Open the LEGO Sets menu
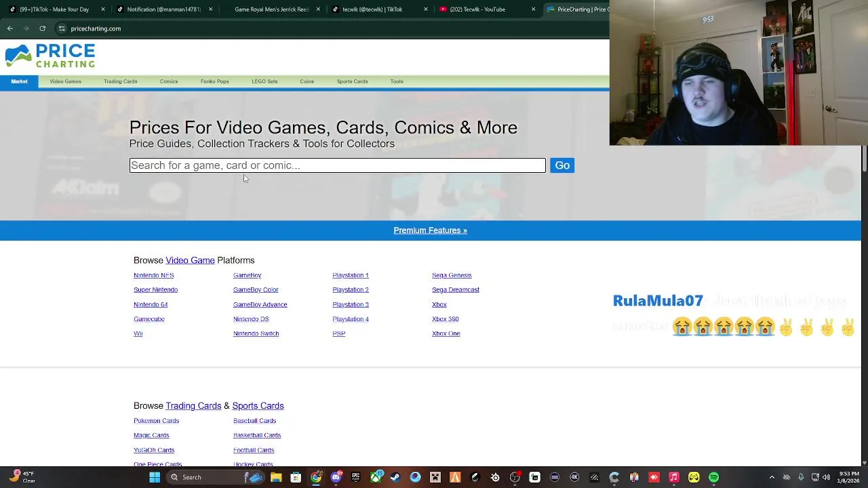Screen dimensions: 868x488 point(264,81)
